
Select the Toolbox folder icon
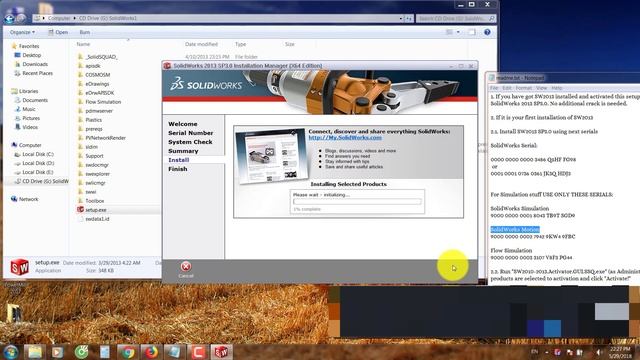pos(80,201)
